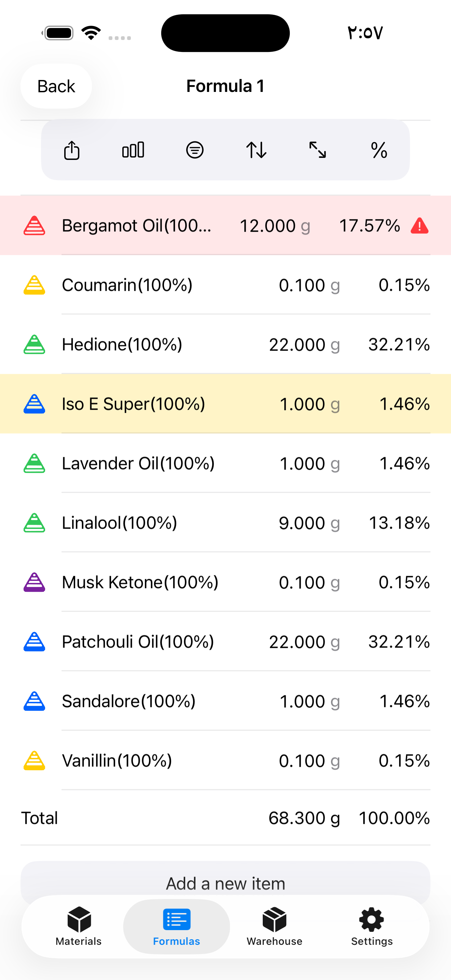This screenshot has width=451, height=980.
Task: Tap the share/export icon in toolbar
Action: (71, 150)
